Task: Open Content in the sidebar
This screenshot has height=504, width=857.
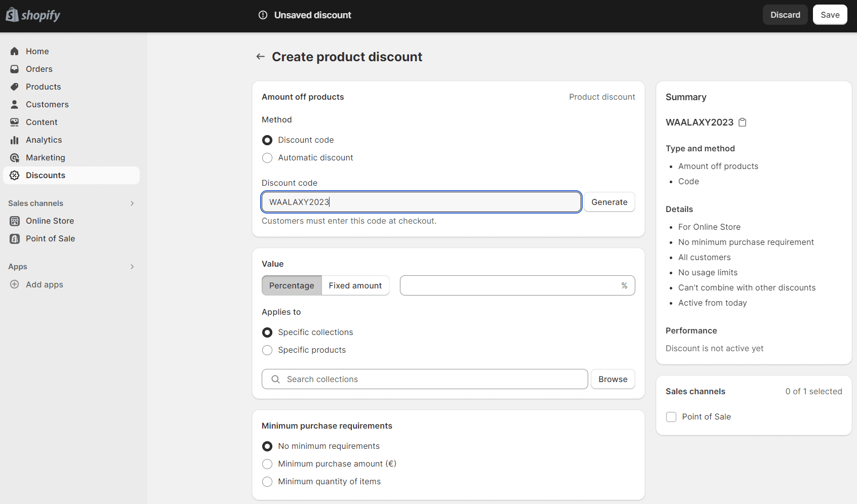Action: [x=71, y=122]
